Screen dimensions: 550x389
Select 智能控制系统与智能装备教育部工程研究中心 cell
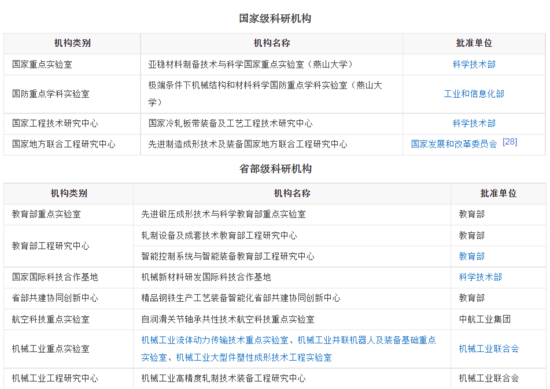point(292,256)
